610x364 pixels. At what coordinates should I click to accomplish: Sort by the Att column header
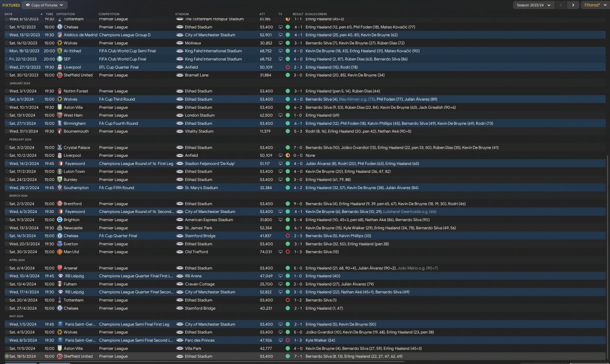(x=262, y=14)
